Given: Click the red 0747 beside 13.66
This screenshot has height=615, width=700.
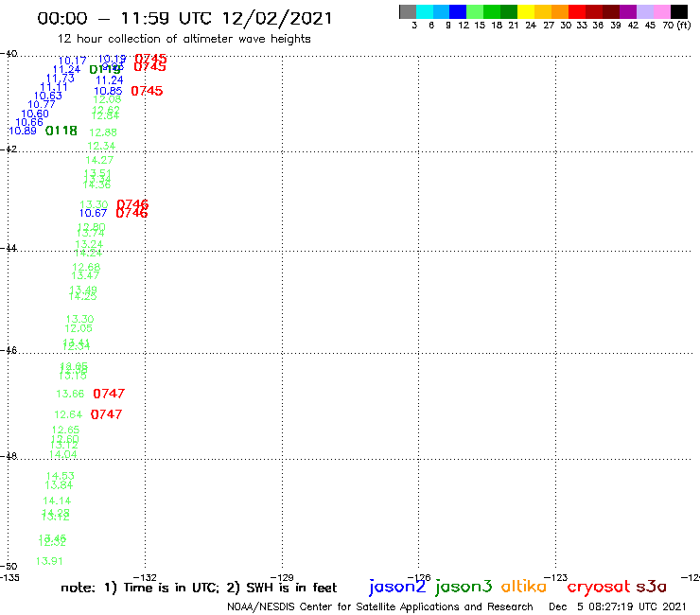Looking at the screenshot, I should point(109,394).
